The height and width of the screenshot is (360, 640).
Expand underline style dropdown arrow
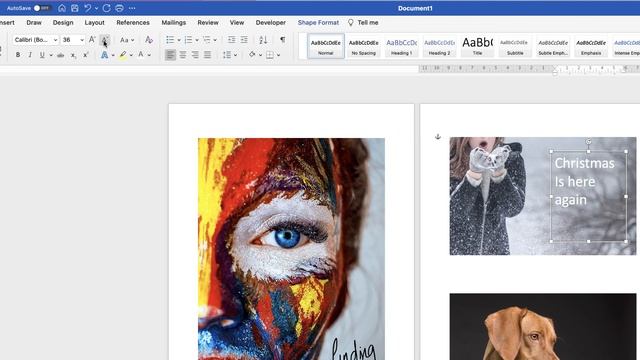(x=51, y=55)
